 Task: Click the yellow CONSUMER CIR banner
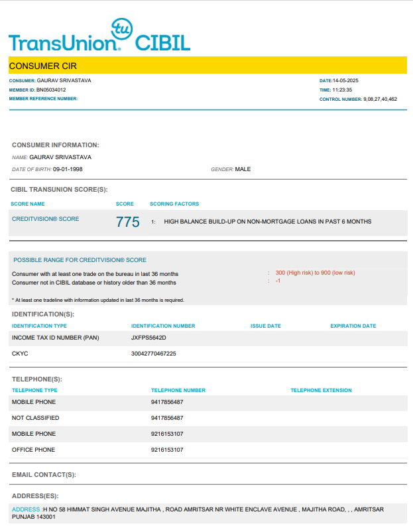click(x=207, y=65)
